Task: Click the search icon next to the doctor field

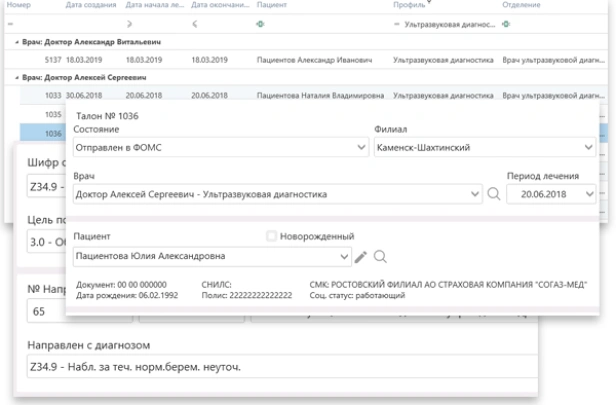Action: (x=492, y=192)
